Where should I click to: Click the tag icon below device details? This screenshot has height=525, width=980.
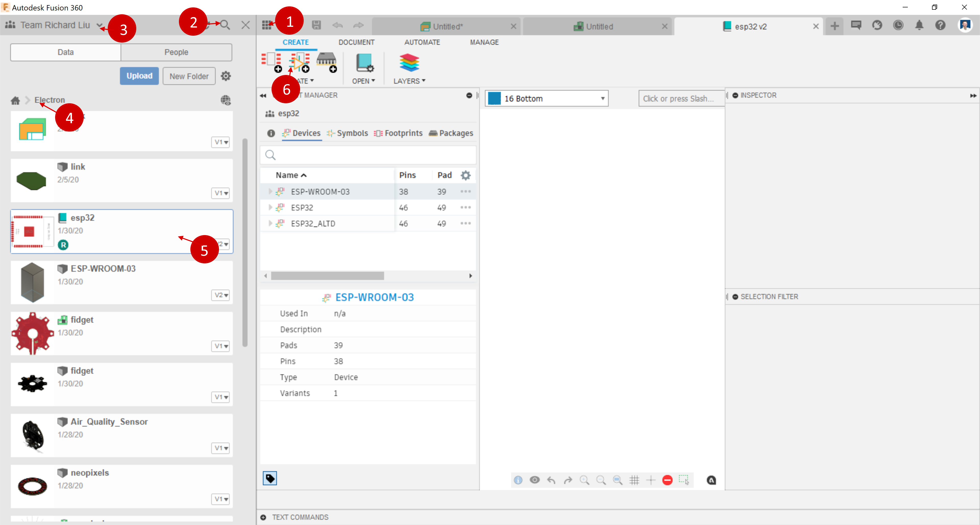[270, 478]
